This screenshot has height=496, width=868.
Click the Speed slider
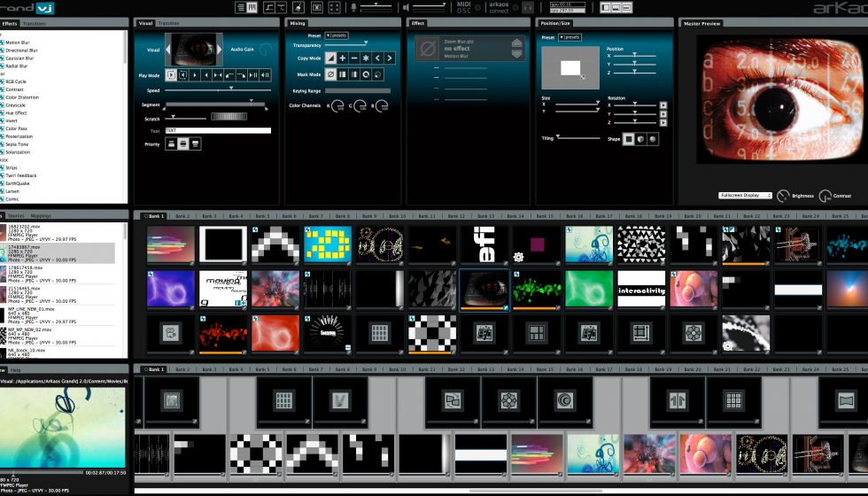pyautogui.click(x=218, y=89)
